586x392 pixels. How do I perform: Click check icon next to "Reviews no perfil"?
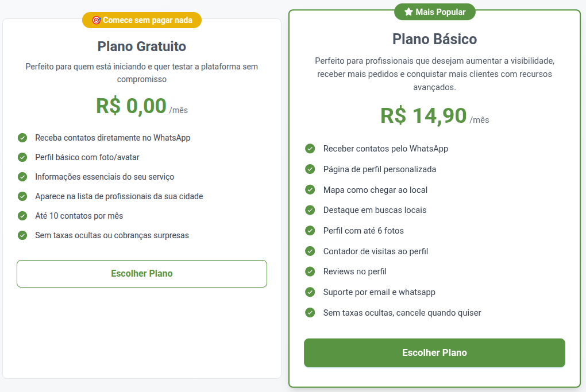pyautogui.click(x=310, y=271)
